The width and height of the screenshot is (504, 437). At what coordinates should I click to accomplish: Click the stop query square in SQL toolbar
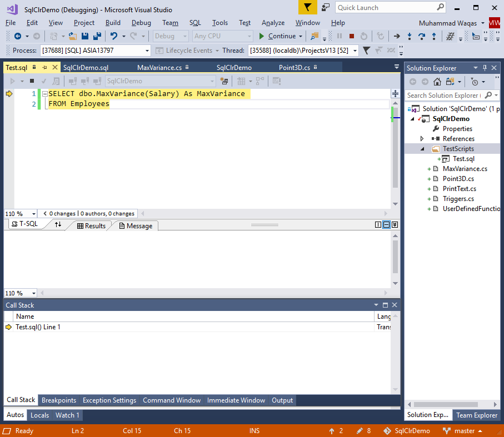coord(32,81)
